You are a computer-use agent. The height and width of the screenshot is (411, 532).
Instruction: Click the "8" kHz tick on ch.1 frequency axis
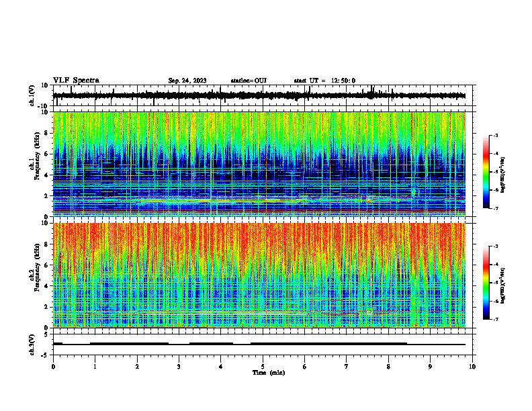click(47, 133)
